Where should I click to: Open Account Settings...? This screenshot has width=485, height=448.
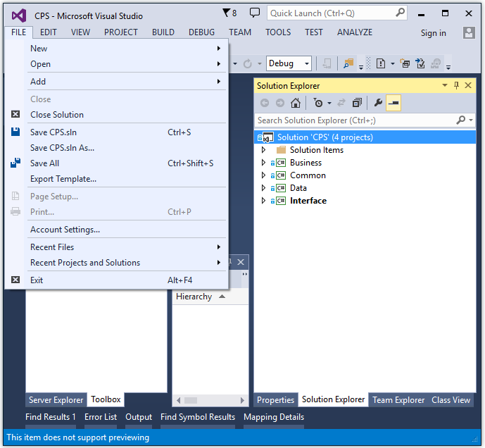(126, 230)
